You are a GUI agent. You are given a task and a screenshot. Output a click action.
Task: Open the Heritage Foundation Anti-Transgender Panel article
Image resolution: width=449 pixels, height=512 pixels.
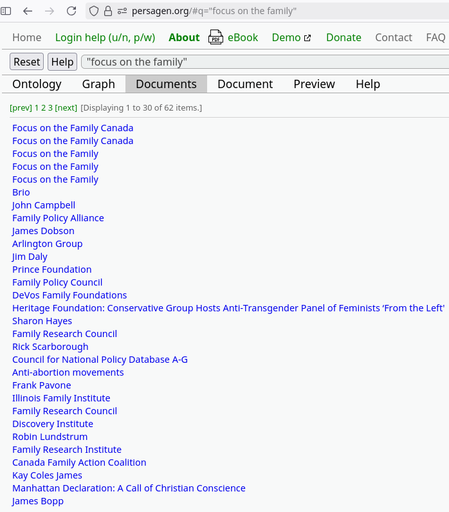(228, 308)
